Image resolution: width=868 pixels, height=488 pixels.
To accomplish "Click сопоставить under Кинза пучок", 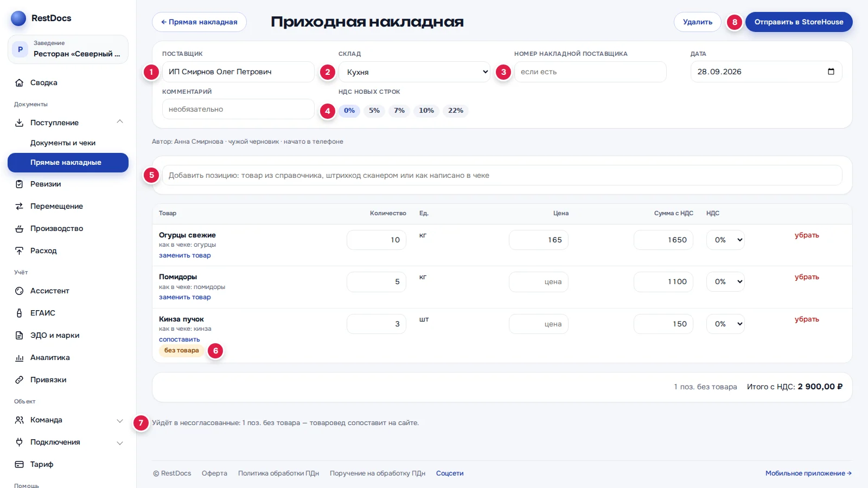I will (180, 340).
